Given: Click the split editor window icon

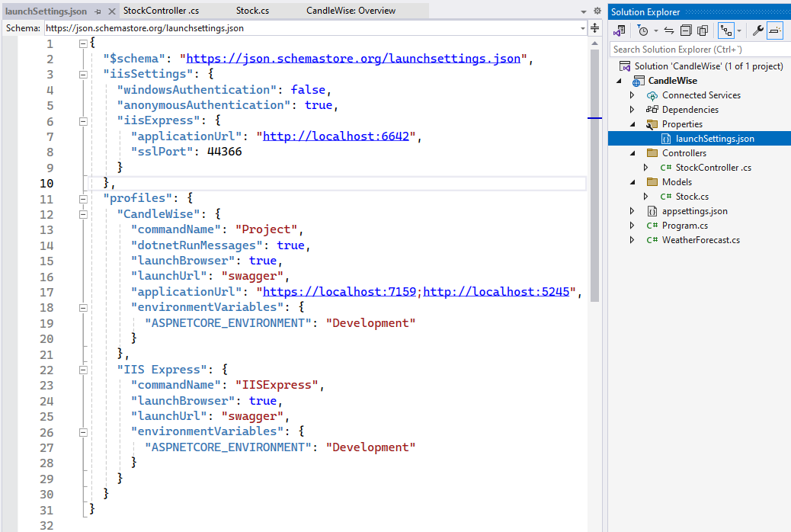Looking at the screenshot, I should tap(594, 28).
